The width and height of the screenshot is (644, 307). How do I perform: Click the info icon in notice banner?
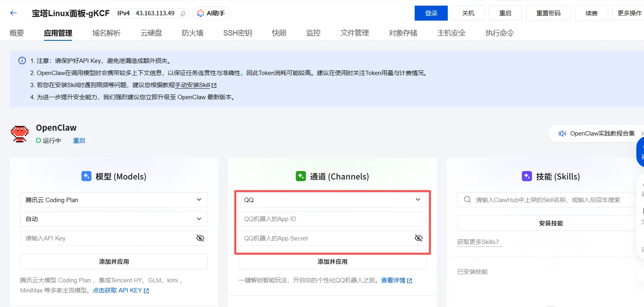[22, 61]
